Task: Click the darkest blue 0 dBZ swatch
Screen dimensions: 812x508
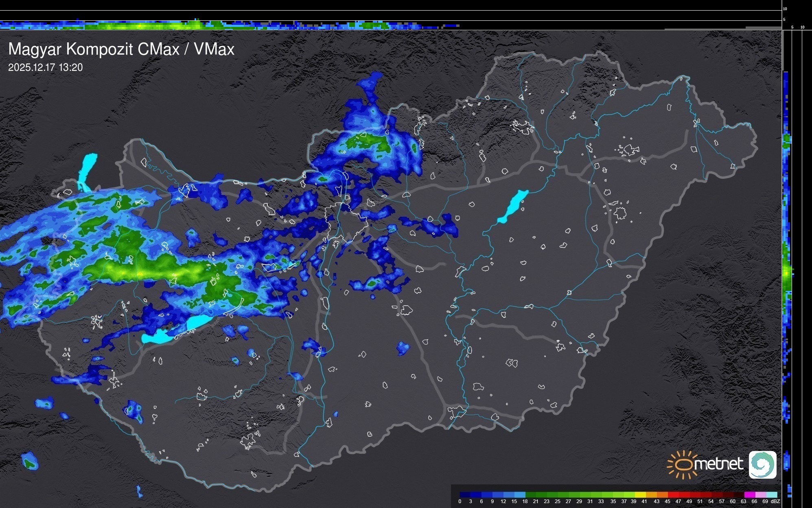Action: 465,495
